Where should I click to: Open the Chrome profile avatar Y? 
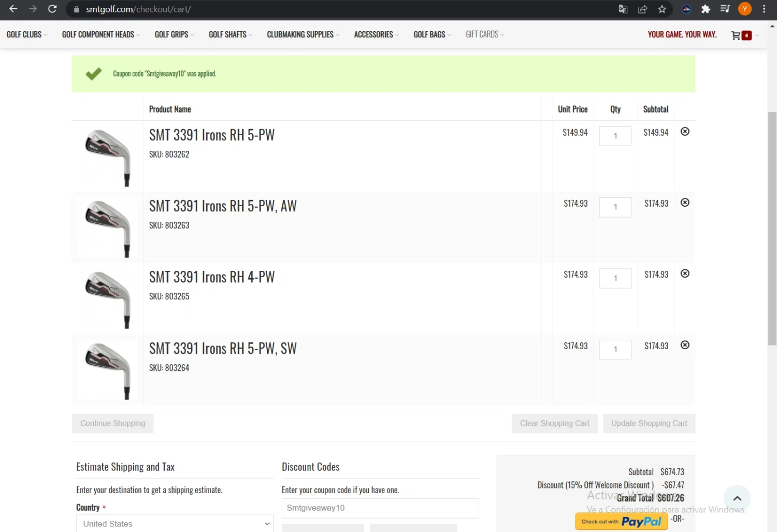click(745, 9)
